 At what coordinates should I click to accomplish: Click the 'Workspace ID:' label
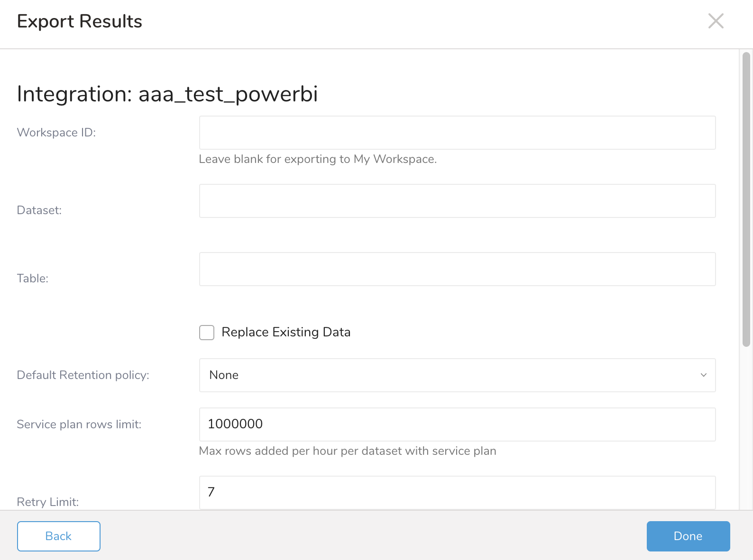(56, 133)
